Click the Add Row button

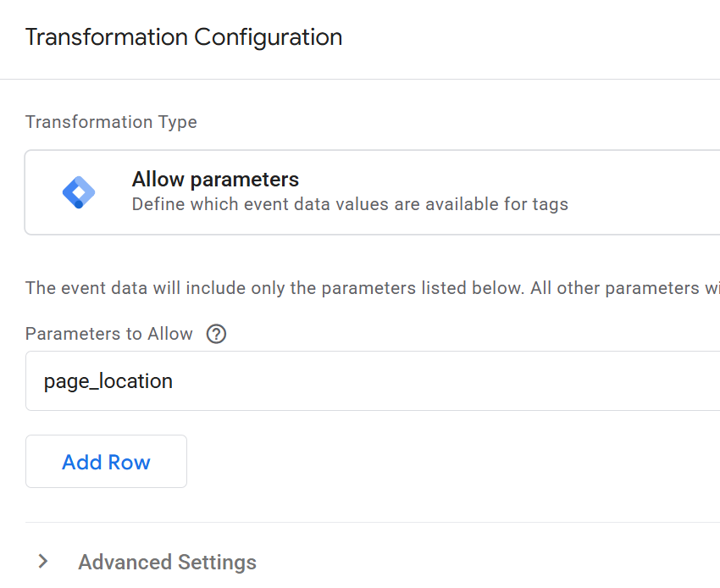106,462
